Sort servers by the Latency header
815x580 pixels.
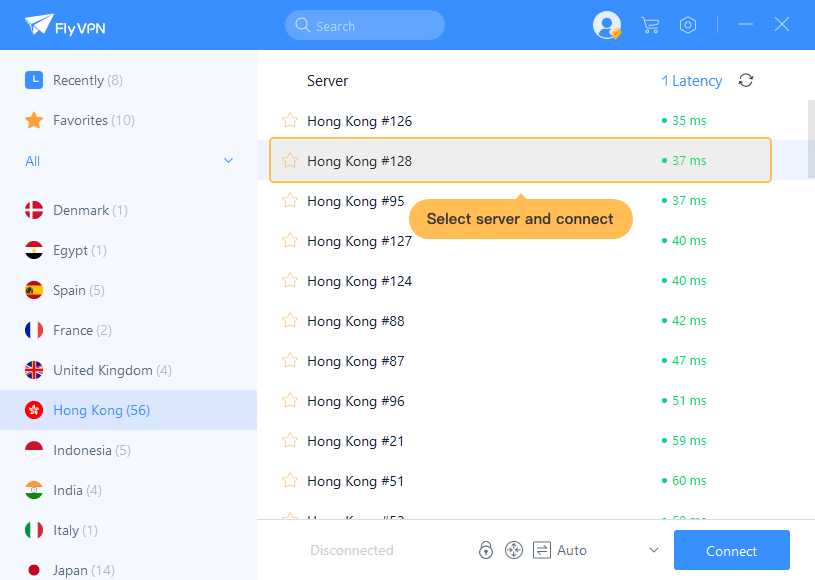coord(692,81)
